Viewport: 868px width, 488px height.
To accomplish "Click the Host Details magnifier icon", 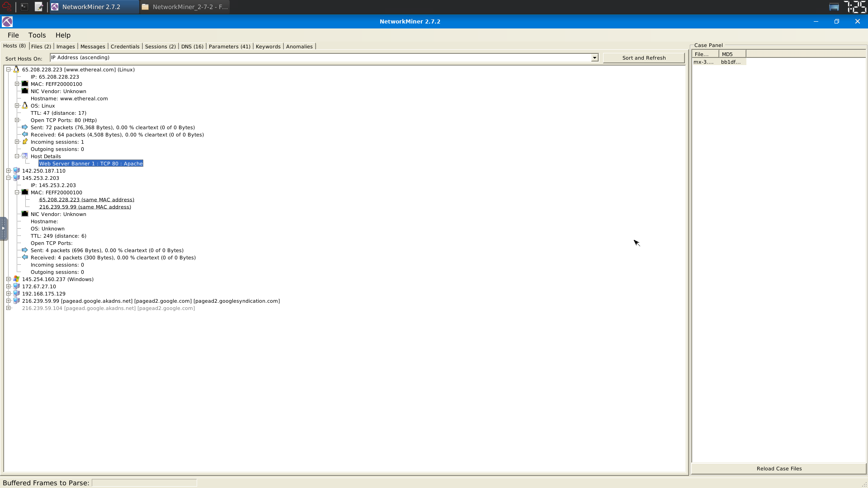I will coord(25,156).
